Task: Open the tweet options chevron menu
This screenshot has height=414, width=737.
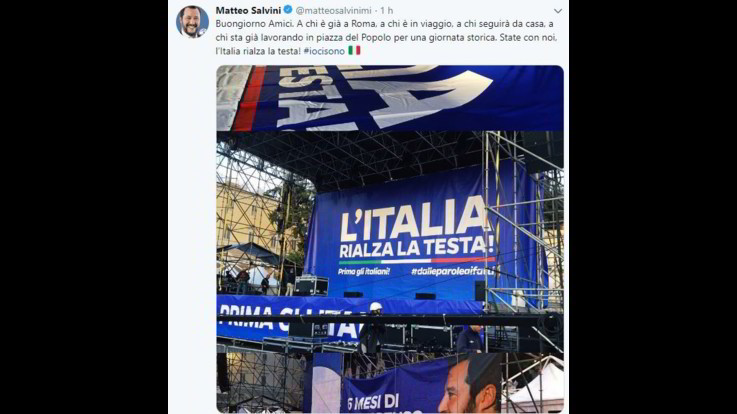Action: click(557, 11)
